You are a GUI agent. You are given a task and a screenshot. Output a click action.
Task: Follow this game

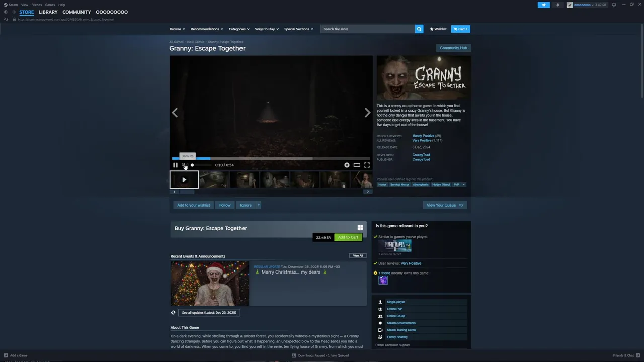click(225, 205)
